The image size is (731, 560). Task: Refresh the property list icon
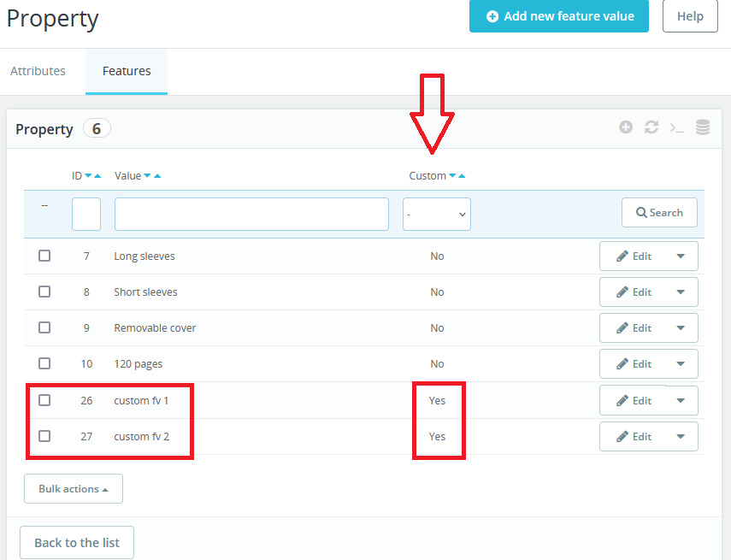point(651,127)
